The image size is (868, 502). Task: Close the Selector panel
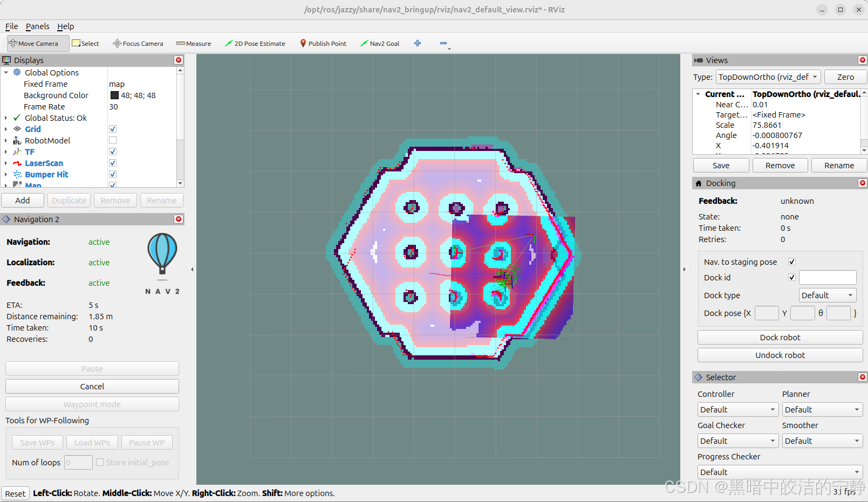coord(863,377)
